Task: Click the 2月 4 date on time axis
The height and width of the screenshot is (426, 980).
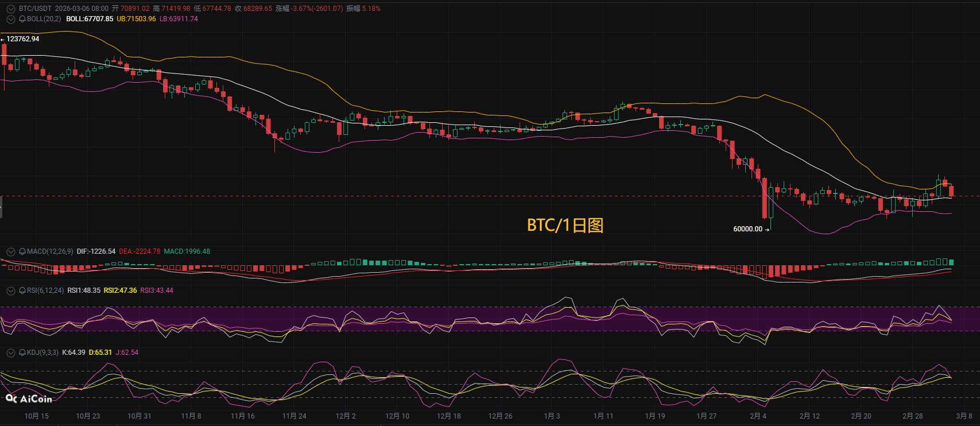Action: [758, 416]
